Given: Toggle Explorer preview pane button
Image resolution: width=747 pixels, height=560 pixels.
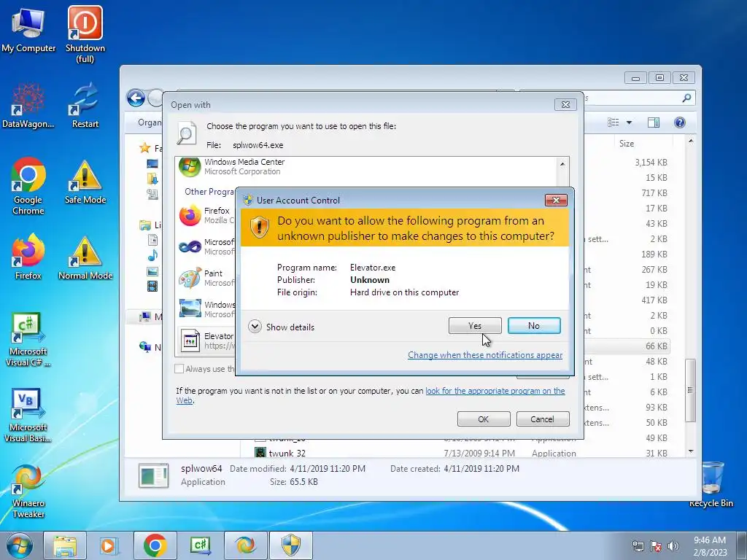Looking at the screenshot, I should pyautogui.click(x=654, y=122).
